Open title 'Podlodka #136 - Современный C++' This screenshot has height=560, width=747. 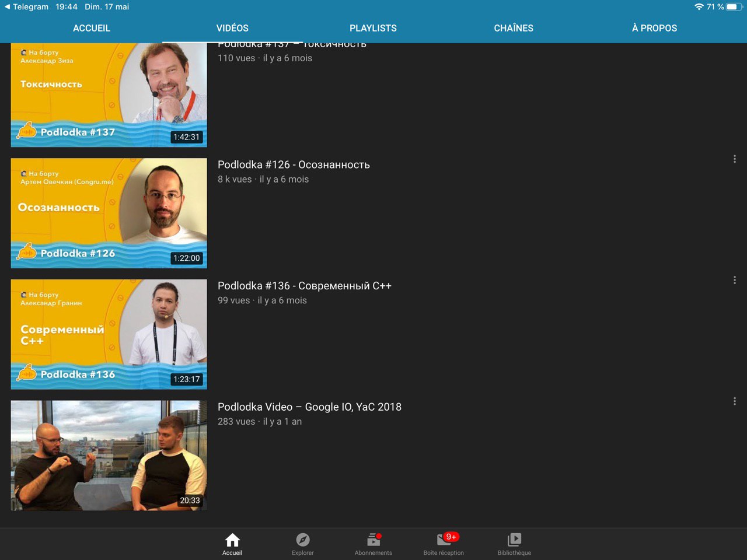click(x=305, y=286)
